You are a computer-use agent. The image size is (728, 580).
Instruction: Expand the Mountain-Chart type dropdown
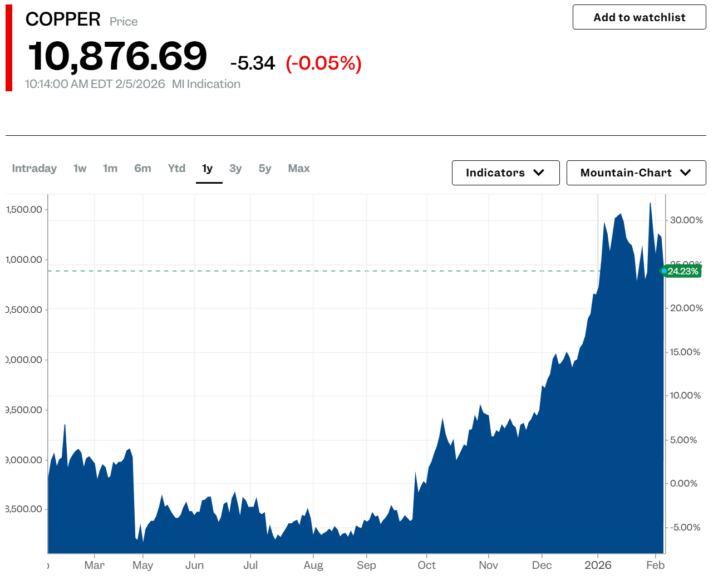click(x=636, y=173)
